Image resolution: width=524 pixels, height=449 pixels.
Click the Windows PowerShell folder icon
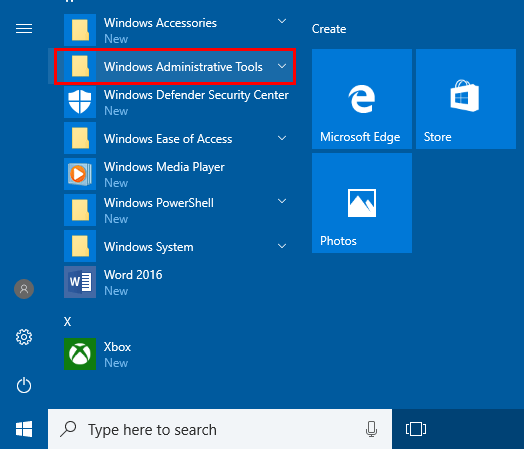[x=80, y=210]
